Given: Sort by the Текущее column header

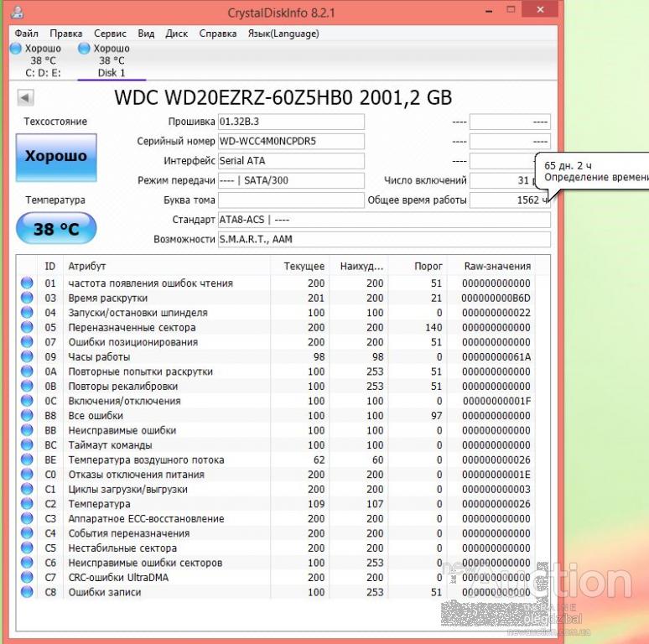Looking at the screenshot, I should 299,266.
